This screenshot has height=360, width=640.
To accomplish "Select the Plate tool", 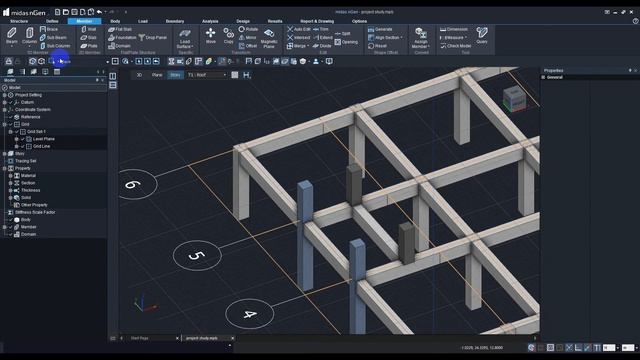I will tap(89, 46).
